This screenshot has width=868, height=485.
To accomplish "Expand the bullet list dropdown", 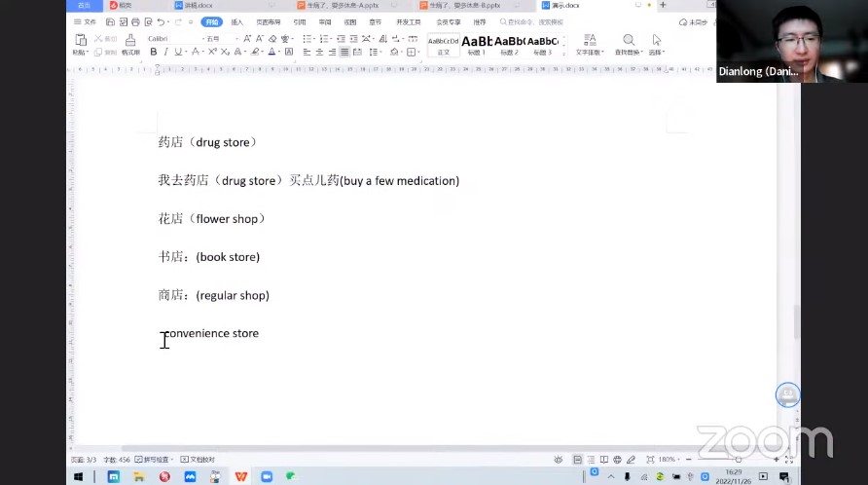I will pos(314,39).
